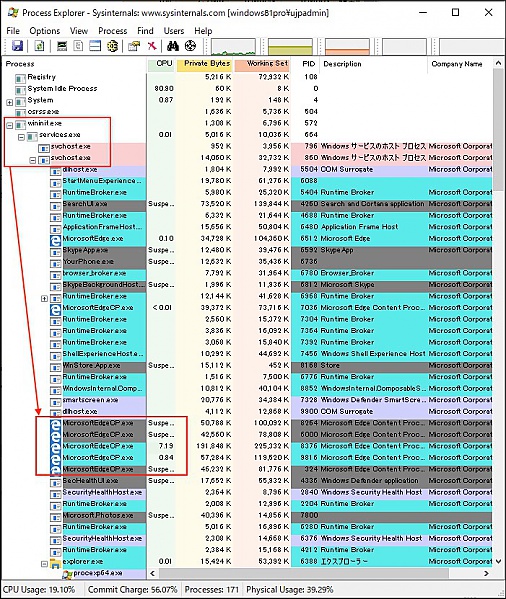The height and width of the screenshot is (599, 506).
Task: Open the Users menu
Action: click(x=174, y=31)
